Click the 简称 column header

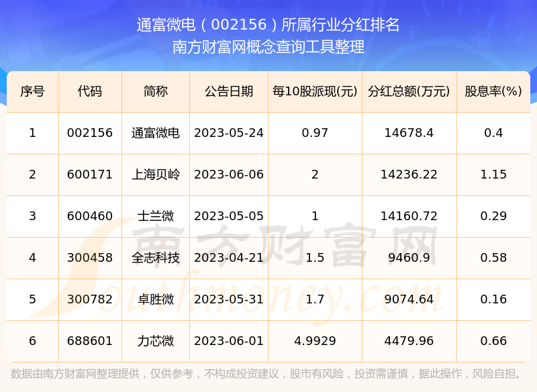(156, 91)
